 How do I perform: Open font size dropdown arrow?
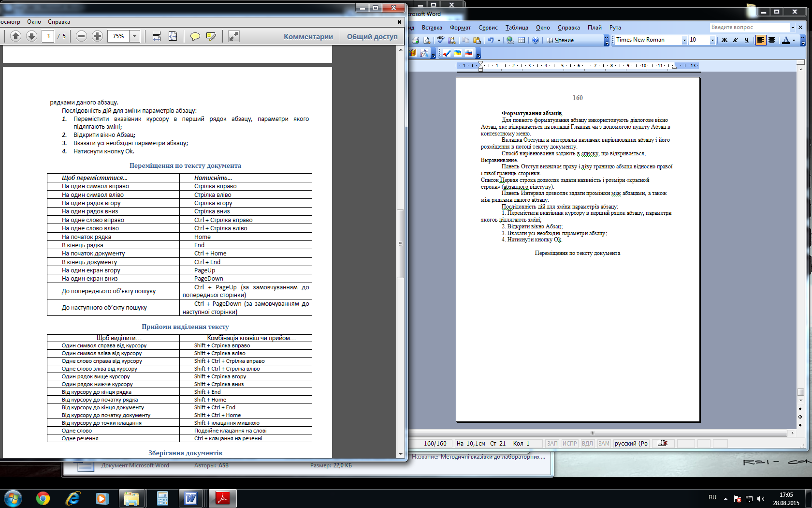(x=712, y=40)
